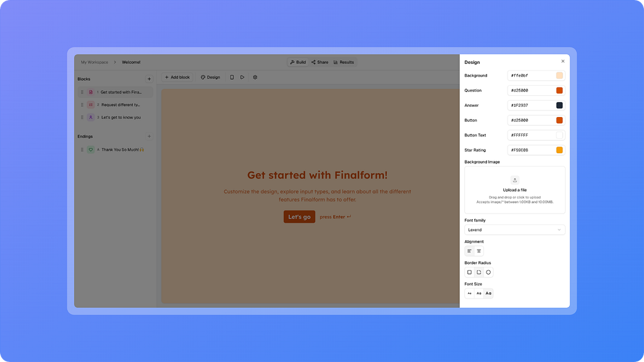This screenshot has height=362, width=644.
Task: Go to My Workspace breadcrumb
Action: [95, 62]
